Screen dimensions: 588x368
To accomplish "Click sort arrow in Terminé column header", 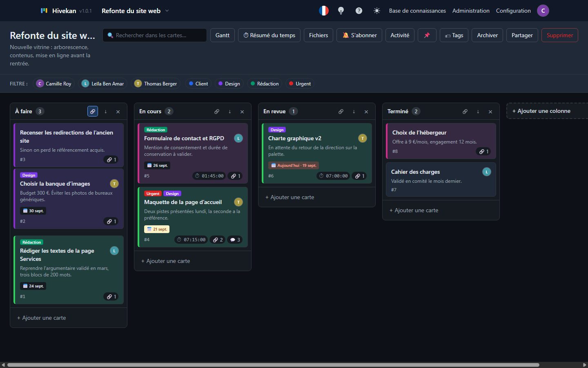I will click(x=478, y=111).
